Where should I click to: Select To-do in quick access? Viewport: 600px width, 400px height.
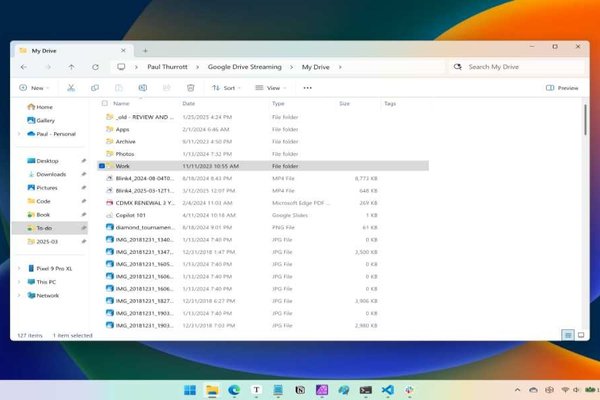50,228
